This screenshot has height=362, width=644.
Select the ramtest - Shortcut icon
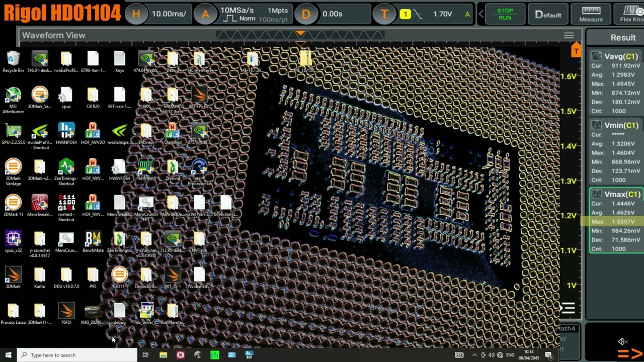(66, 208)
